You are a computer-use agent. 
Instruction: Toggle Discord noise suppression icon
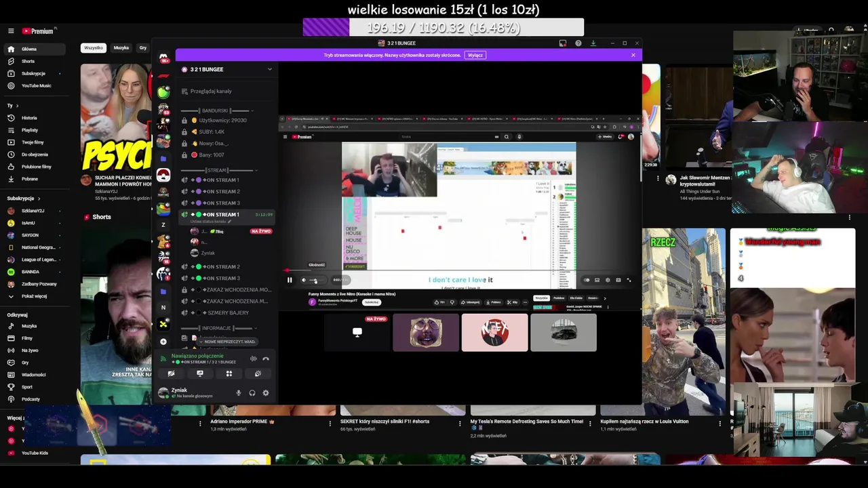(x=253, y=359)
